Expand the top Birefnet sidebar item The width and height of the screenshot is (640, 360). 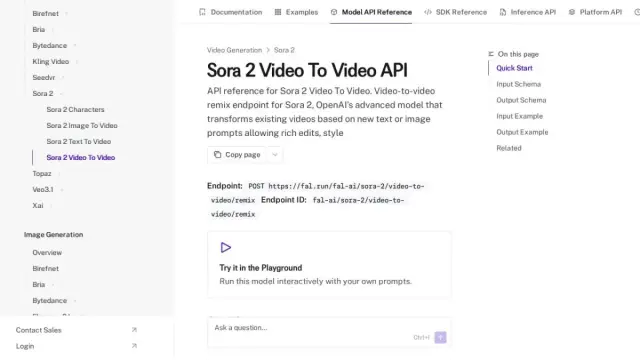click(46, 13)
